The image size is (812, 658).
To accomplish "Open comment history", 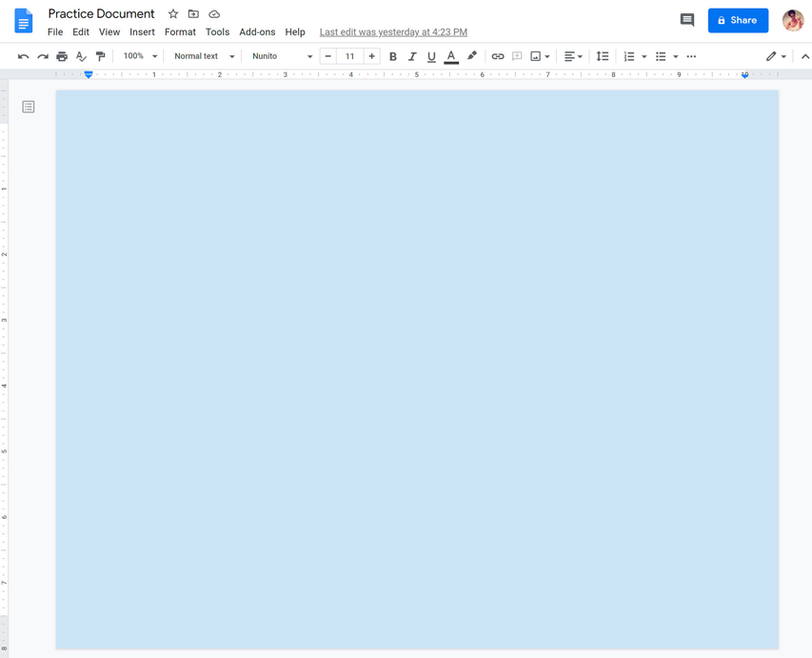I will (686, 19).
